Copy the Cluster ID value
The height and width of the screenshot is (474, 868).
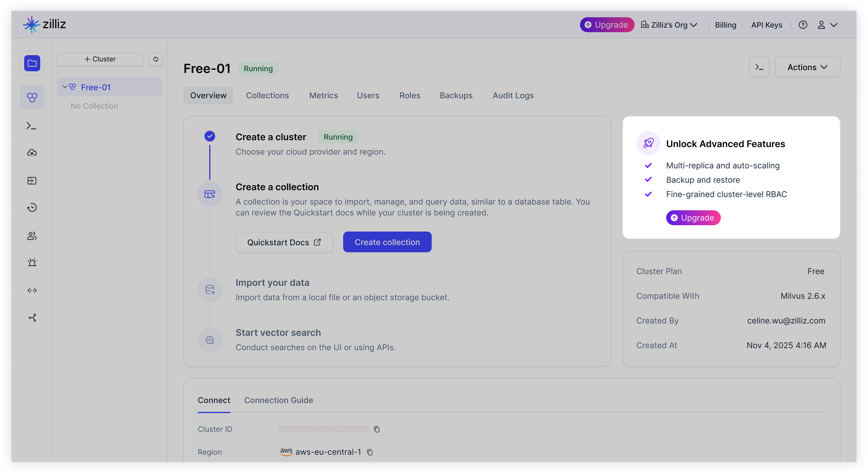point(377,429)
